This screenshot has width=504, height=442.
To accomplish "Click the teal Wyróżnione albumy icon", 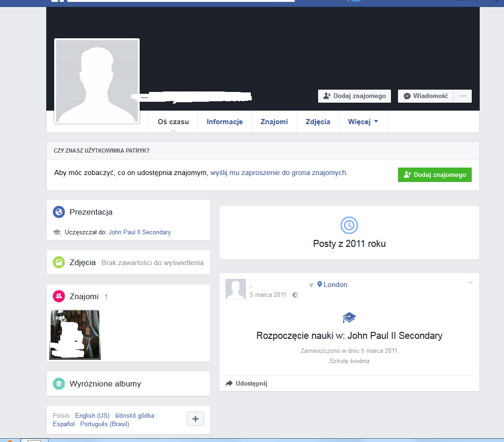I will [x=59, y=384].
